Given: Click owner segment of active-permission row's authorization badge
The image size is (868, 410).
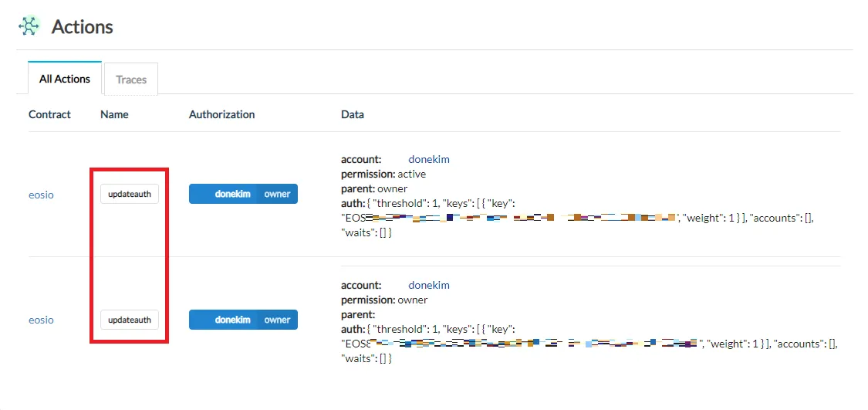Looking at the screenshot, I should click(277, 195).
